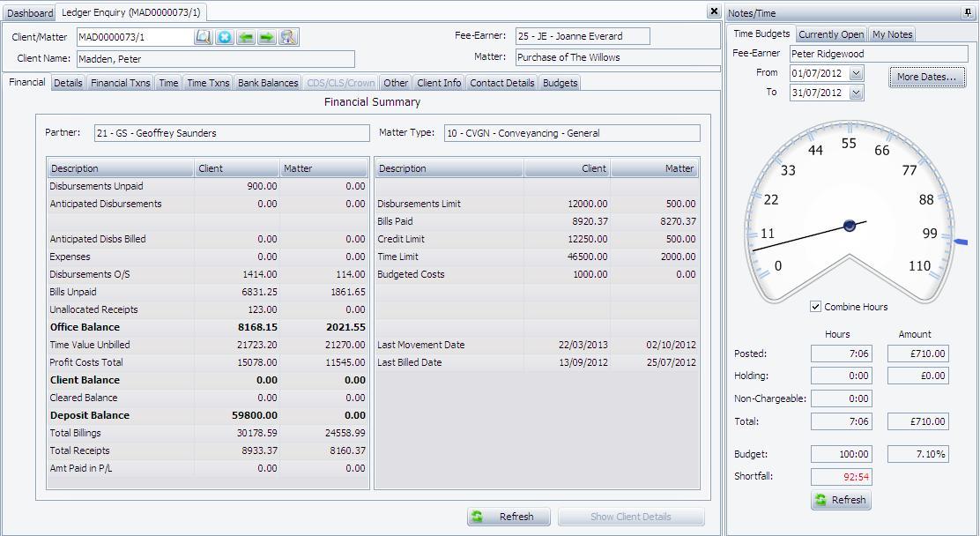Viewport: 980px width, 536px height.
Task: Click Refresh in the Time Budgets panel
Action: (842, 500)
